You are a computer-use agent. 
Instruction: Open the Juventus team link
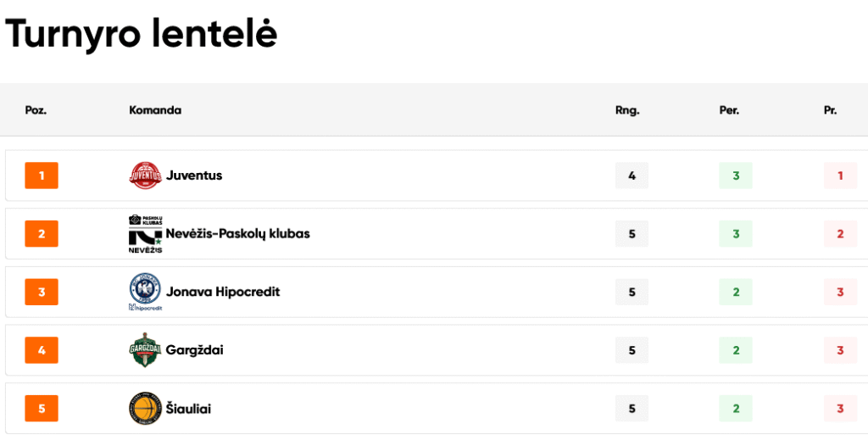(x=194, y=176)
